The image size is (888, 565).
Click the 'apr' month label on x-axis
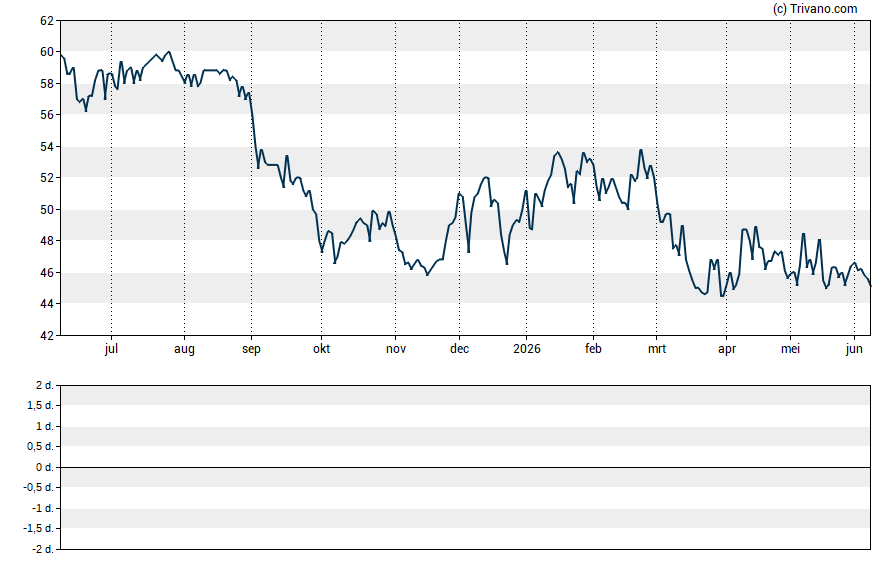tap(727, 349)
